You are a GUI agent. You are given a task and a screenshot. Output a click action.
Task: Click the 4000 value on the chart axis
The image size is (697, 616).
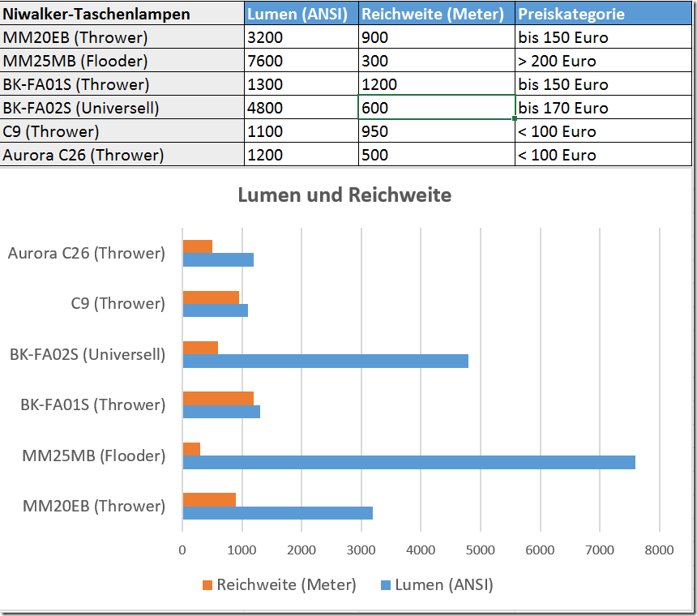pos(421,550)
